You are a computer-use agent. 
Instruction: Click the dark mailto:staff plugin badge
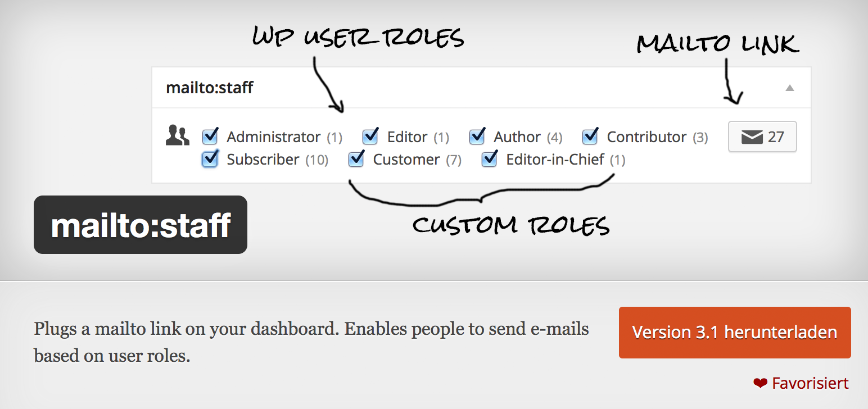click(141, 225)
